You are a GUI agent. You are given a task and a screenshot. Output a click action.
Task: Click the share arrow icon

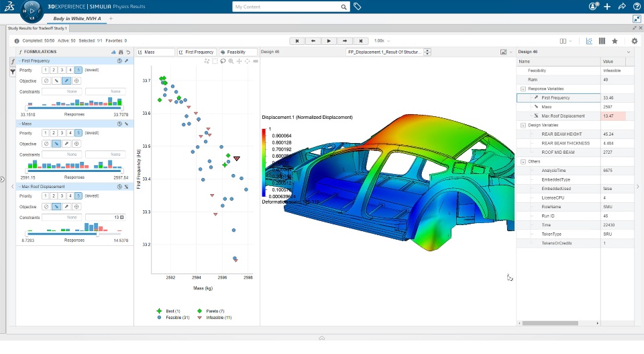622,7
